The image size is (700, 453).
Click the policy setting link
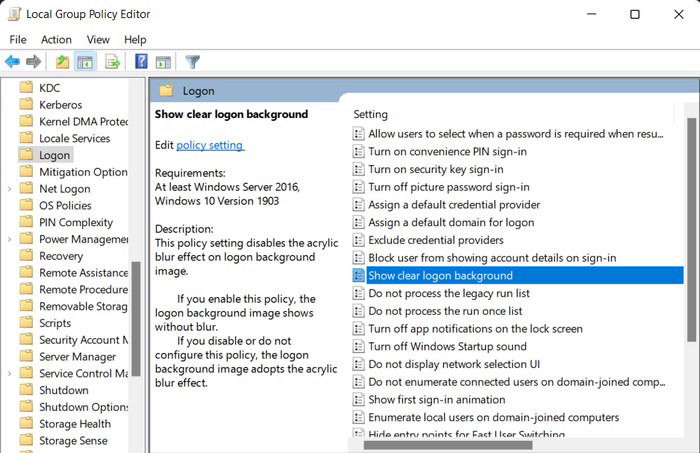210,145
